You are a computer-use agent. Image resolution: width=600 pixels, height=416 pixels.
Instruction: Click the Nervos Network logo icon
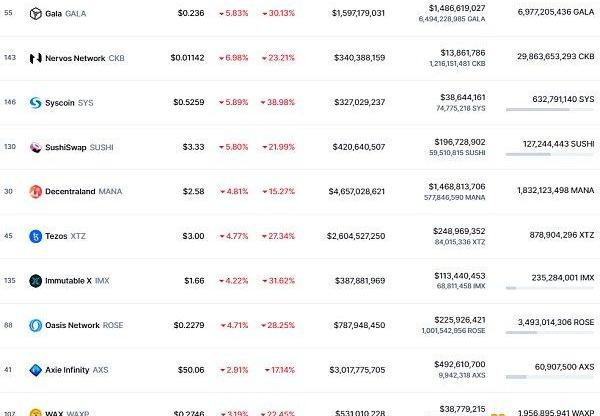coord(36,58)
